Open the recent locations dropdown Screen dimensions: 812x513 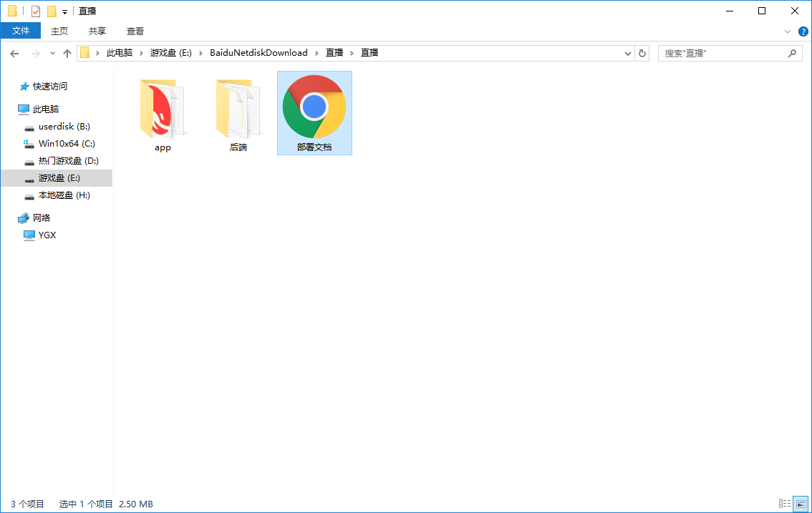[52, 54]
